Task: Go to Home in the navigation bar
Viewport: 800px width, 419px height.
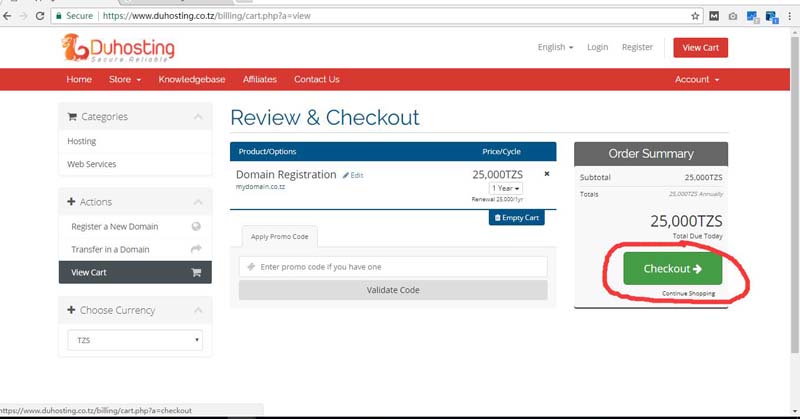Action: 79,80
